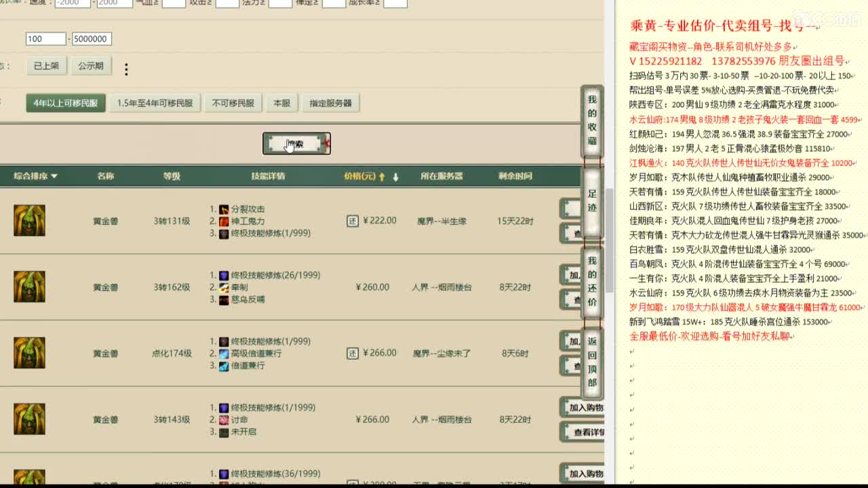This screenshot has width=868, height=488.
Task: Click the 价格(元) column header
Action: pyautogui.click(x=359, y=176)
